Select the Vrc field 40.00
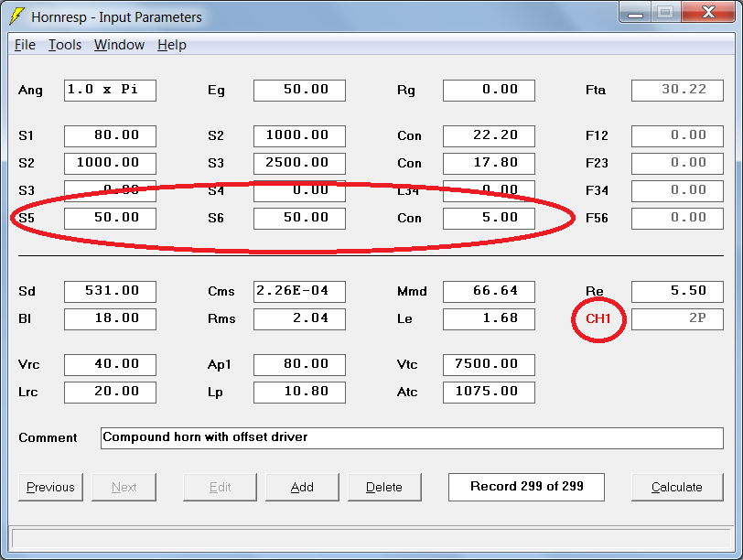The width and height of the screenshot is (743, 560). click(x=110, y=365)
